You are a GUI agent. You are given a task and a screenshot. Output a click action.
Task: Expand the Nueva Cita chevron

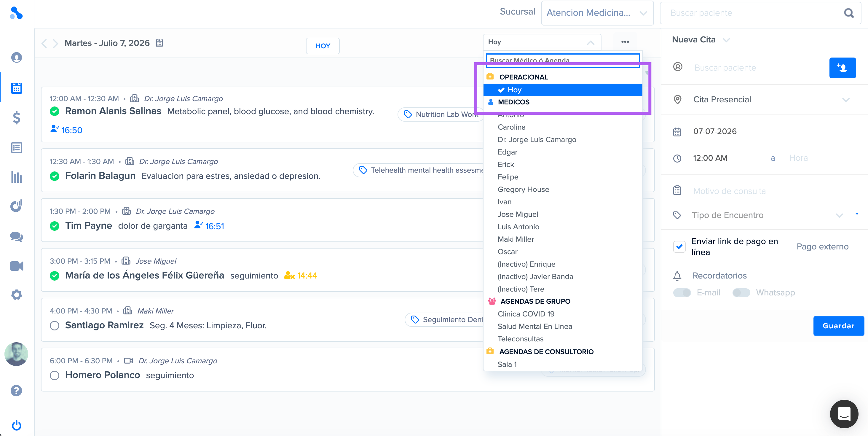(x=727, y=40)
